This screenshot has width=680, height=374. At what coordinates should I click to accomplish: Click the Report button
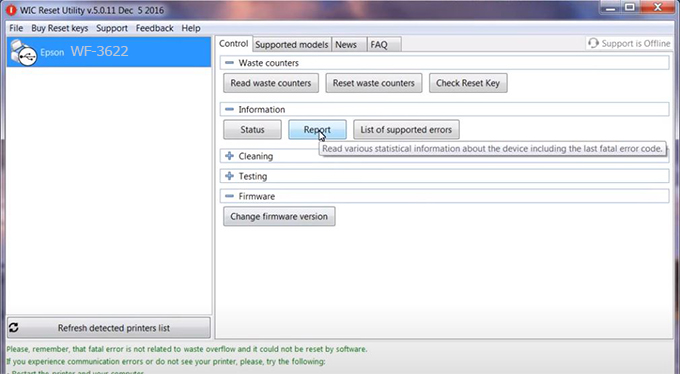pyautogui.click(x=317, y=130)
